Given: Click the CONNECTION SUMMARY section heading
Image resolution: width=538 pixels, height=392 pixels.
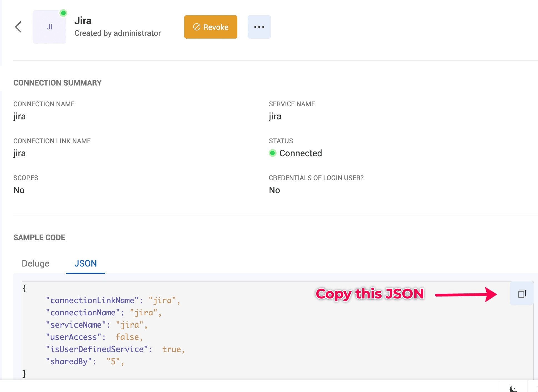Looking at the screenshot, I should tap(58, 83).
